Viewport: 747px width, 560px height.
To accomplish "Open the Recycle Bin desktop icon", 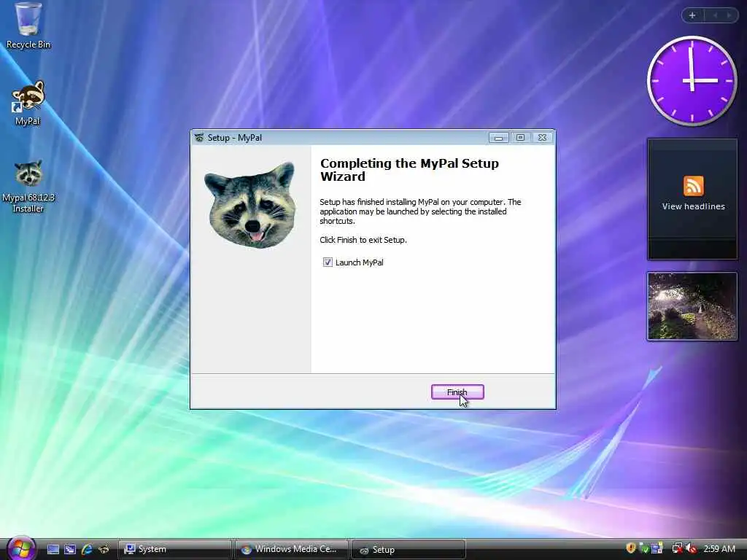I will [28, 26].
